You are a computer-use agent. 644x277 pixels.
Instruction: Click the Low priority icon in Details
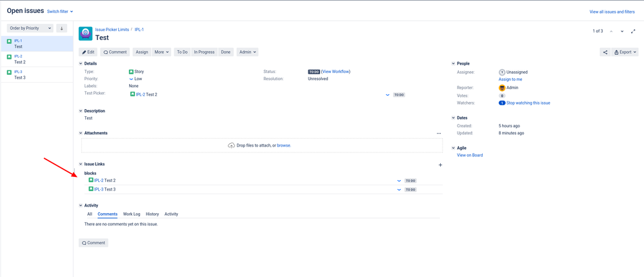tap(132, 79)
